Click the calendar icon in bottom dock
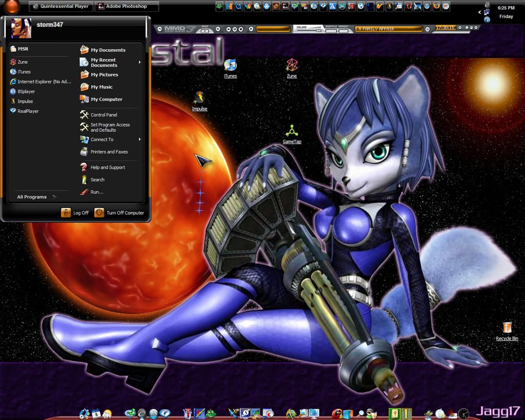Screen dimensions: 525x420 click(x=96, y=414)
